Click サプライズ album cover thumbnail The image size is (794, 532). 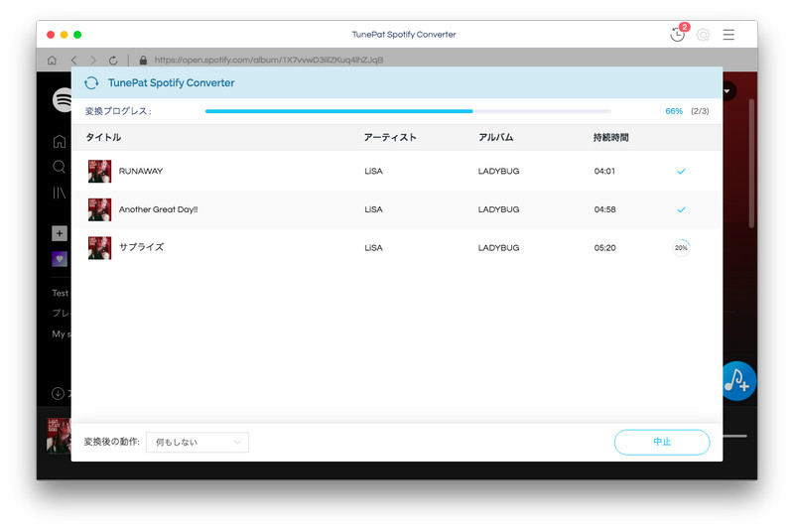tap(100, 248)
